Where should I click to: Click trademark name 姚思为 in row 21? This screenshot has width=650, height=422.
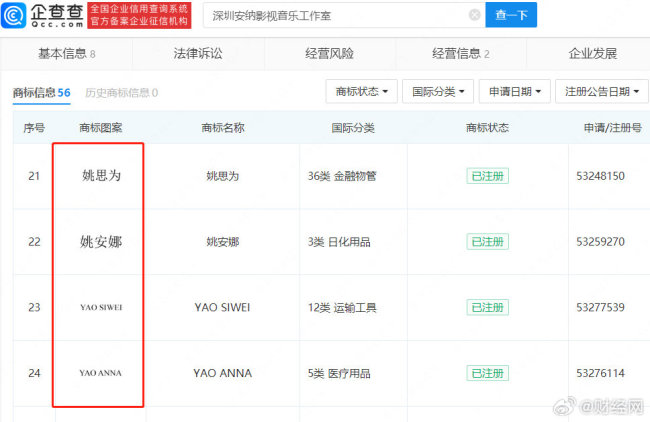tap(223, 176)
